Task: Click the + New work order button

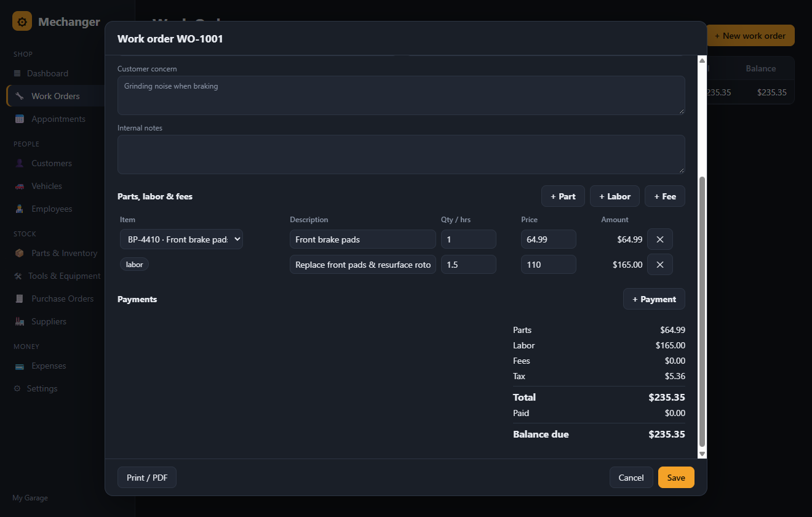Action: click(750, 36)
